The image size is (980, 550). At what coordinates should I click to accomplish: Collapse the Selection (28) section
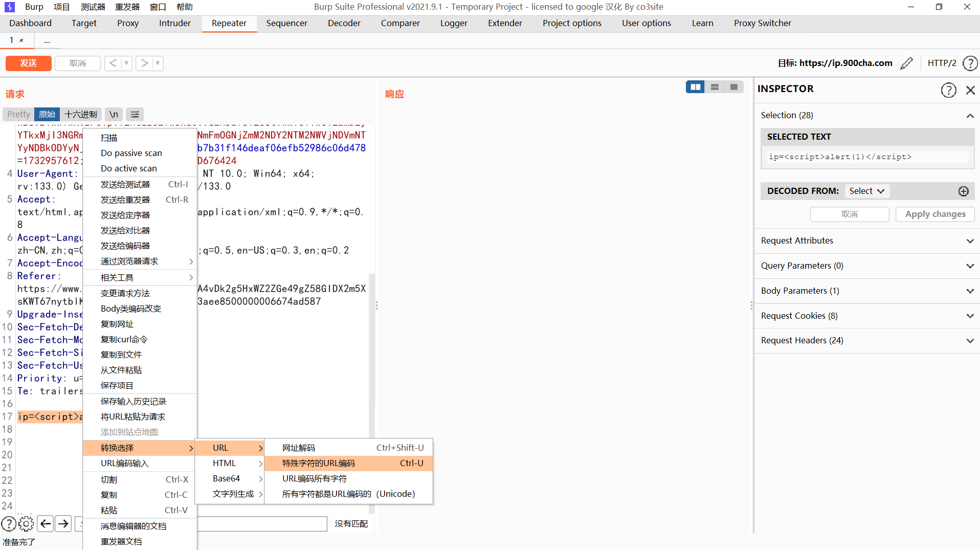tap(970, 116)
